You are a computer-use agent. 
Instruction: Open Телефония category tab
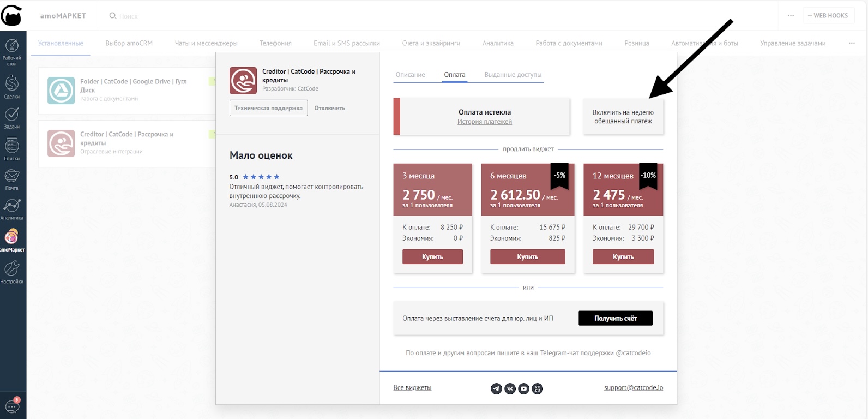(275, 43)
